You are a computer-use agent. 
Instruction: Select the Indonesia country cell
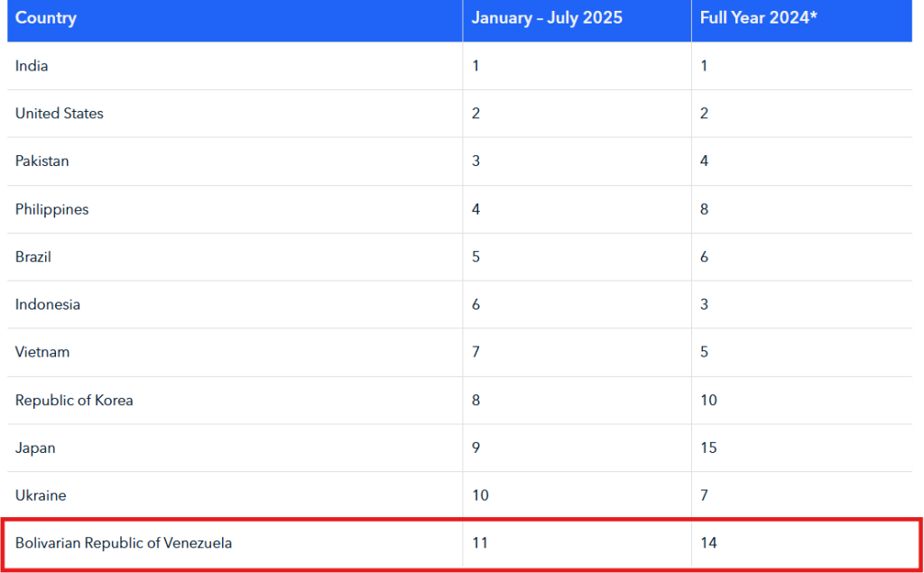click(x=48, y=305)
